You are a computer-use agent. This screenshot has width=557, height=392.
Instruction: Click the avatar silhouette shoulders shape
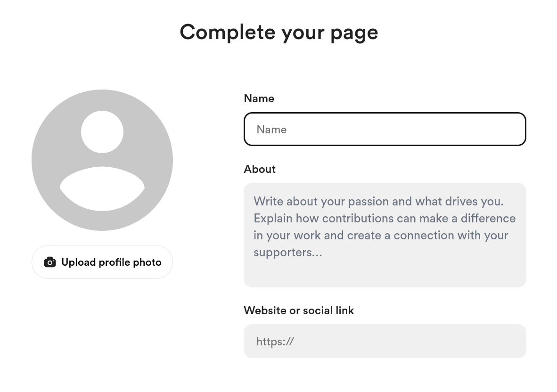(102, 189)
